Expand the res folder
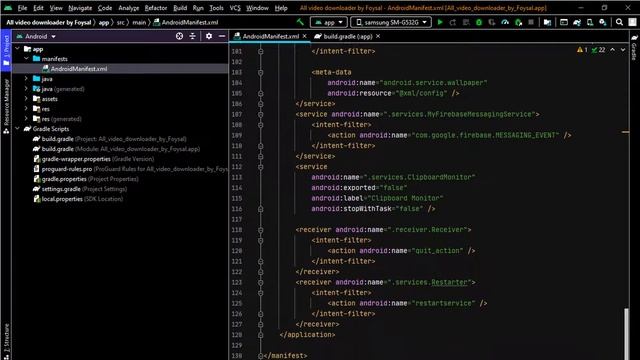This screenshot has height=360, width=640. click(x=27, y=109)
